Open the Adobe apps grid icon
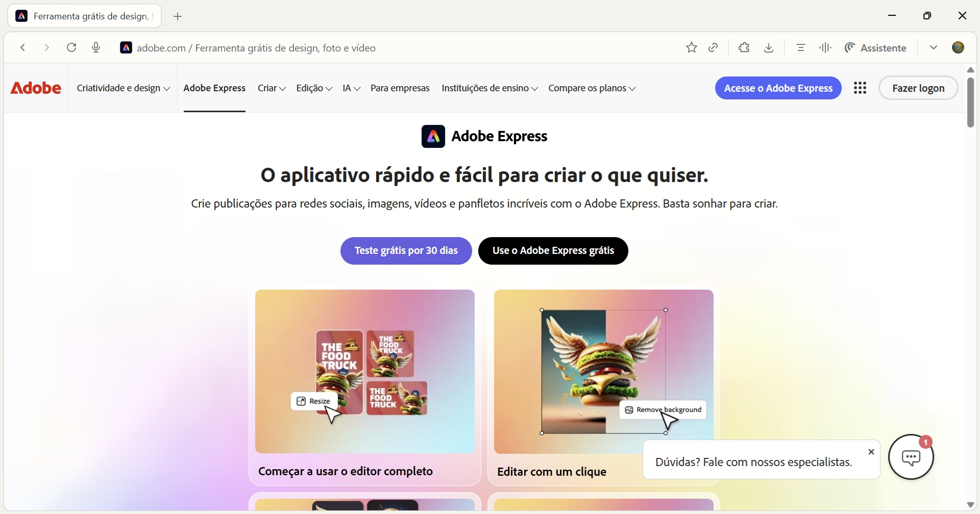The height and width of the screenshot is (514, 980). (861, 88)
